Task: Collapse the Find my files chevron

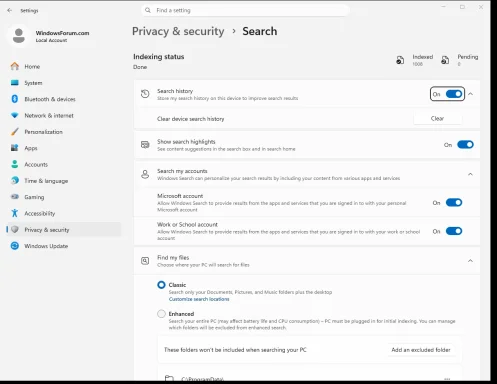Action: (470, 260)
